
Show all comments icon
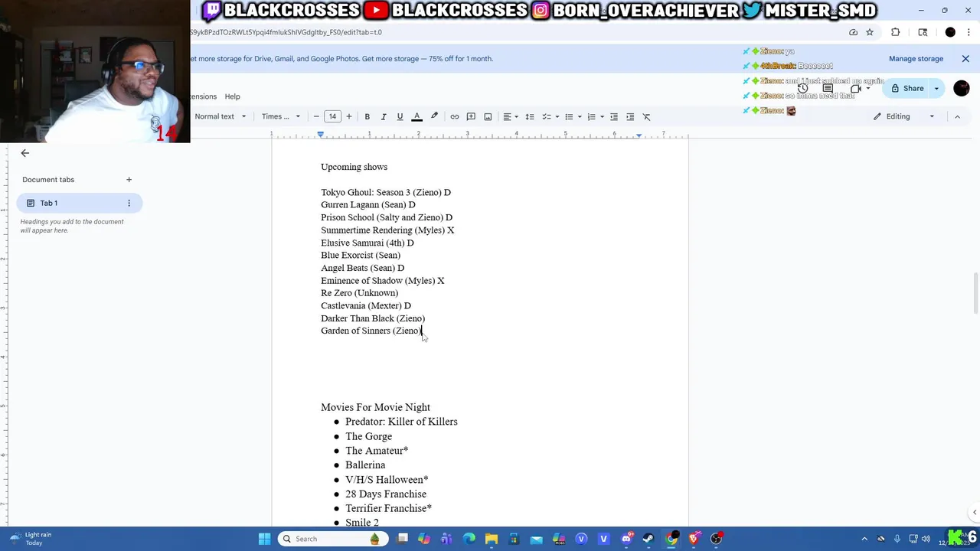coord(828,88)
